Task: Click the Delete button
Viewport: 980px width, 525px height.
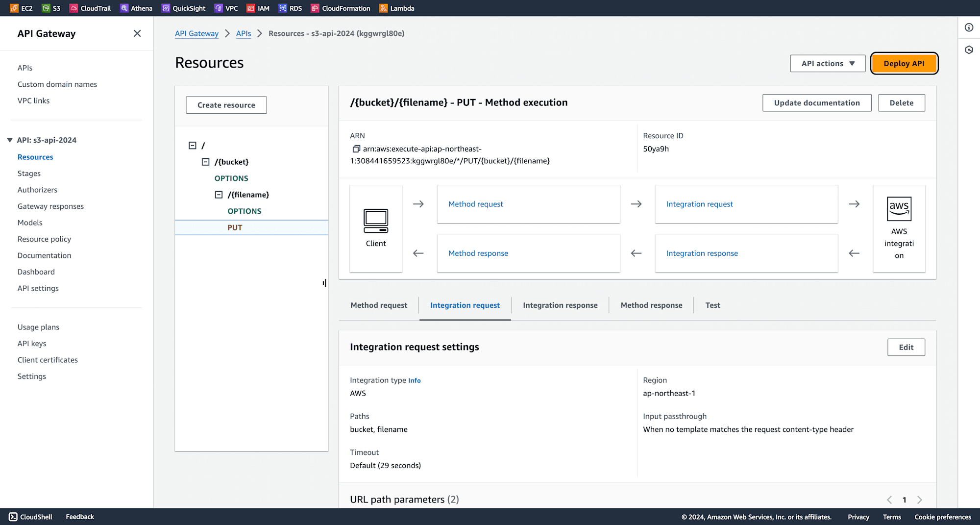Action: [x=902, y=103]
